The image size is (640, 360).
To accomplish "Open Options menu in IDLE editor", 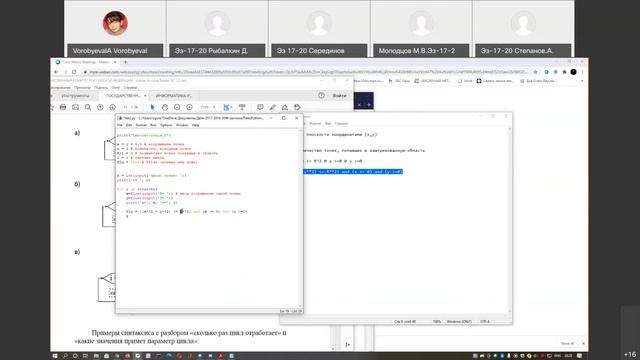I will 166,125.
